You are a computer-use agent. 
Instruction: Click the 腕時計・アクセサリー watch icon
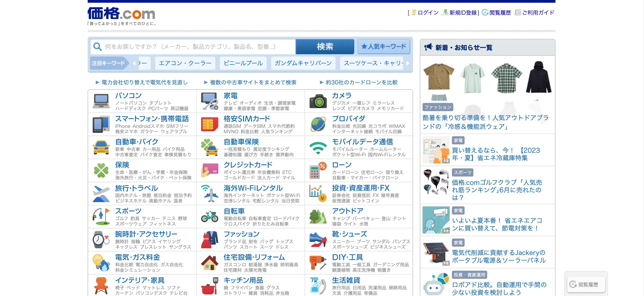coord(101,240)
